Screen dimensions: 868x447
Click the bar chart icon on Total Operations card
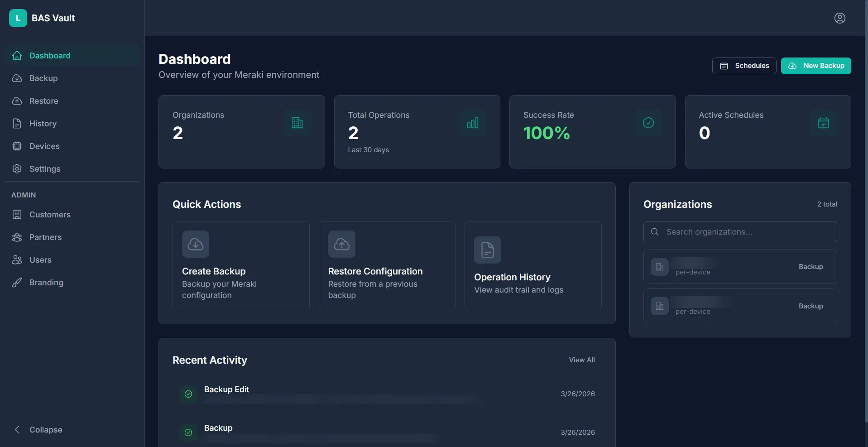[x=473, y=123]
